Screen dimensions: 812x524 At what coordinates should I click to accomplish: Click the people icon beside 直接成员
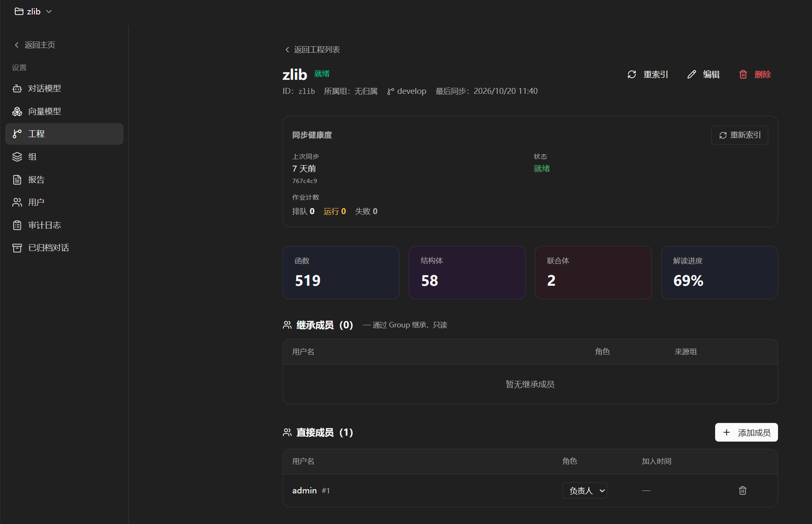[287, 432]
